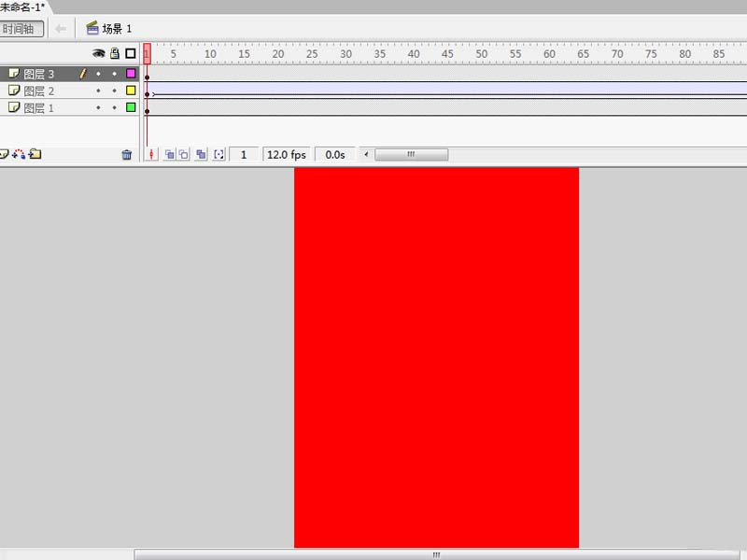Lock 图层 1 using its lock column dot
Screen dimensions: 747x560
(114, 107)
